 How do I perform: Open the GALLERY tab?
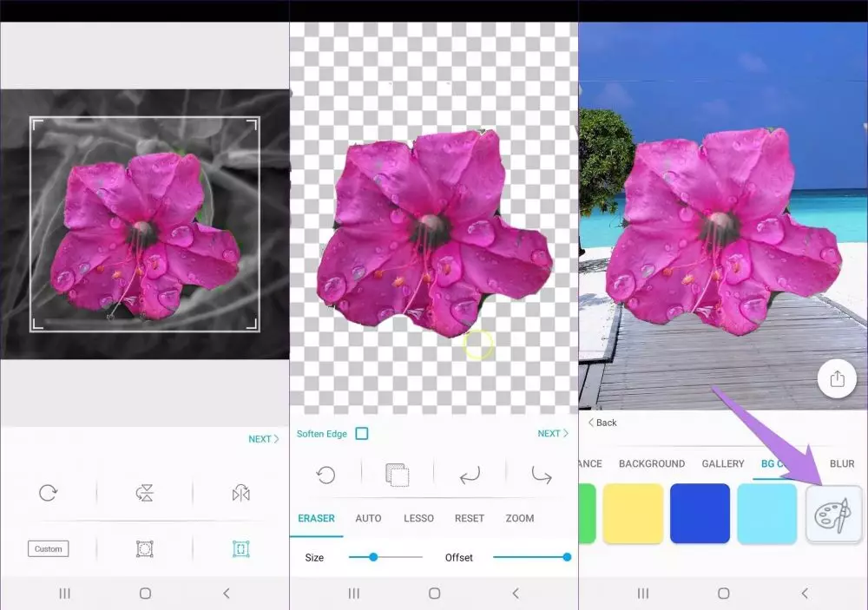point(722,464)
